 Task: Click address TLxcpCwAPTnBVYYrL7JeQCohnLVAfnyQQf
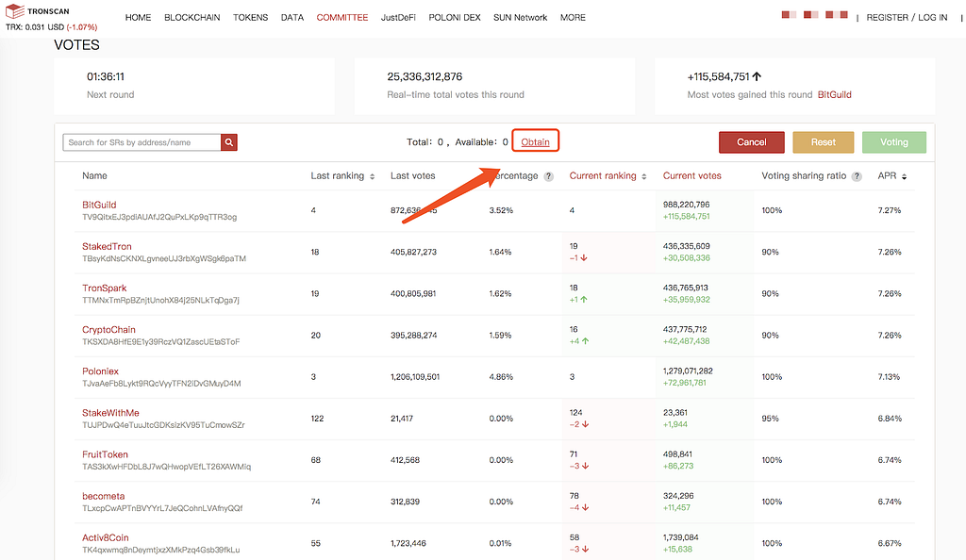click(x=162, y=508)
